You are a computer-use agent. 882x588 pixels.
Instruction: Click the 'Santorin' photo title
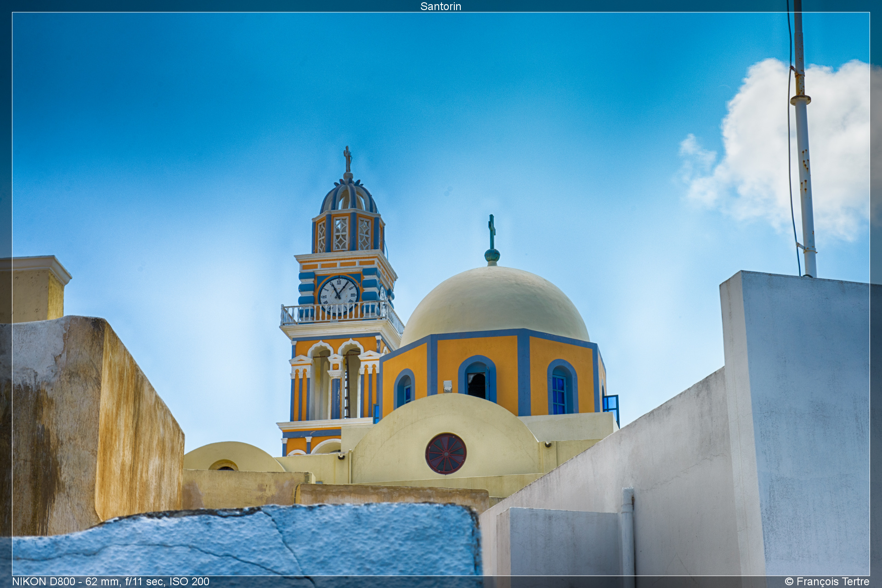click(441, 6)
